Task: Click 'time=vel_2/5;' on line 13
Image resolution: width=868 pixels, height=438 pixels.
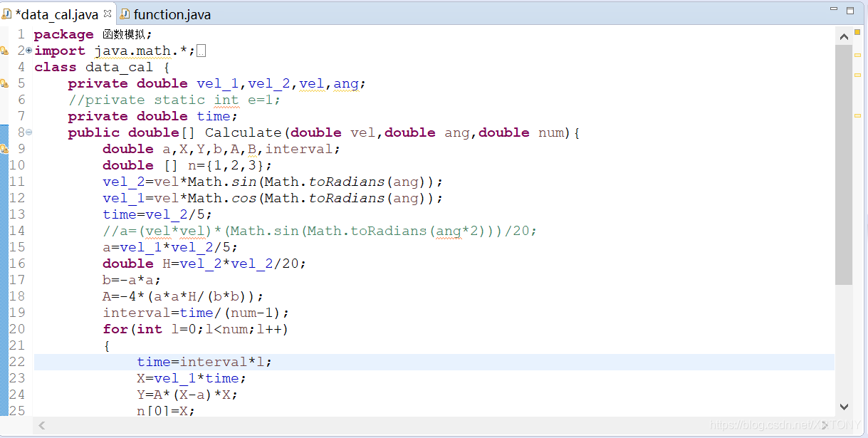Action: coord(157,214)
